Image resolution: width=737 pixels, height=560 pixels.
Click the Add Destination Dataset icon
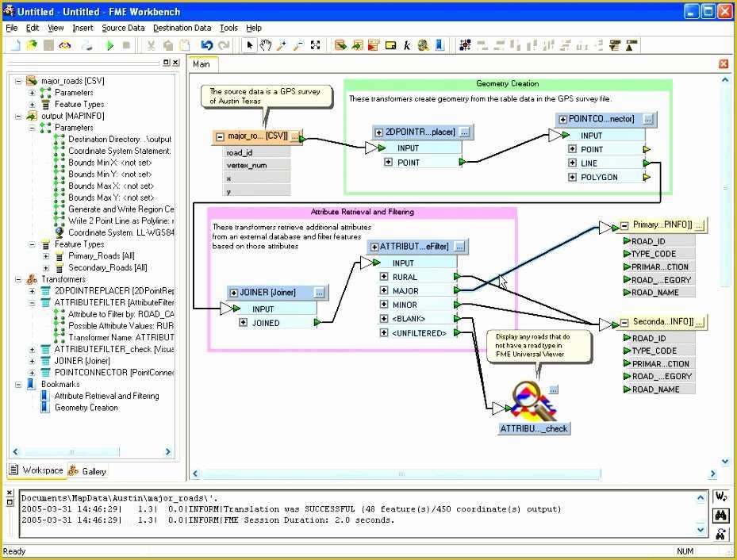coord(357,45)
